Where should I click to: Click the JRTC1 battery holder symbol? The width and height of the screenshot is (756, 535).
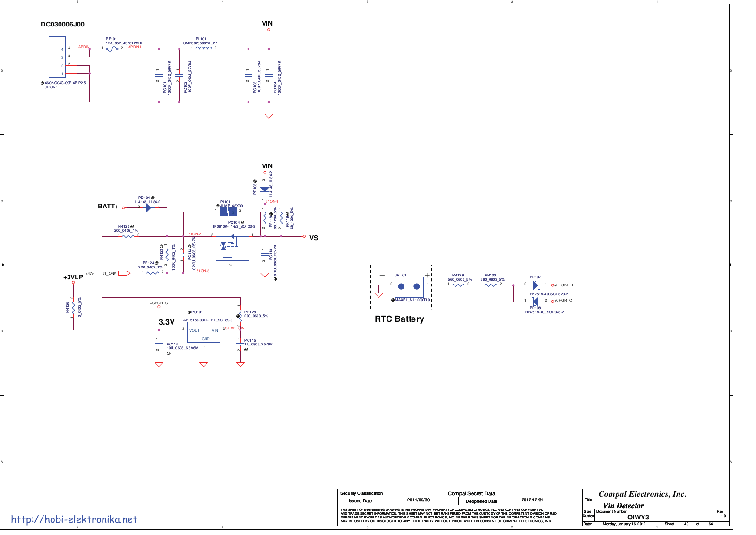(409, 286)
